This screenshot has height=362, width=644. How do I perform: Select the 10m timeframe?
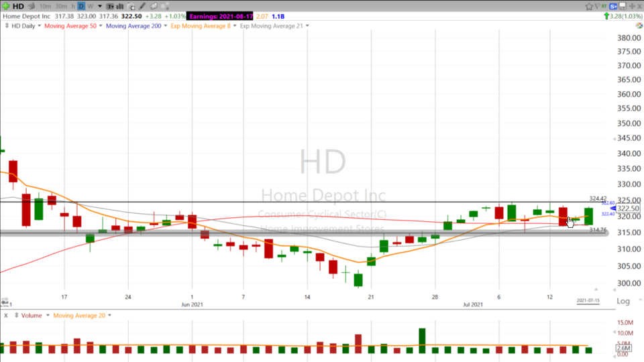coord(45,6)
